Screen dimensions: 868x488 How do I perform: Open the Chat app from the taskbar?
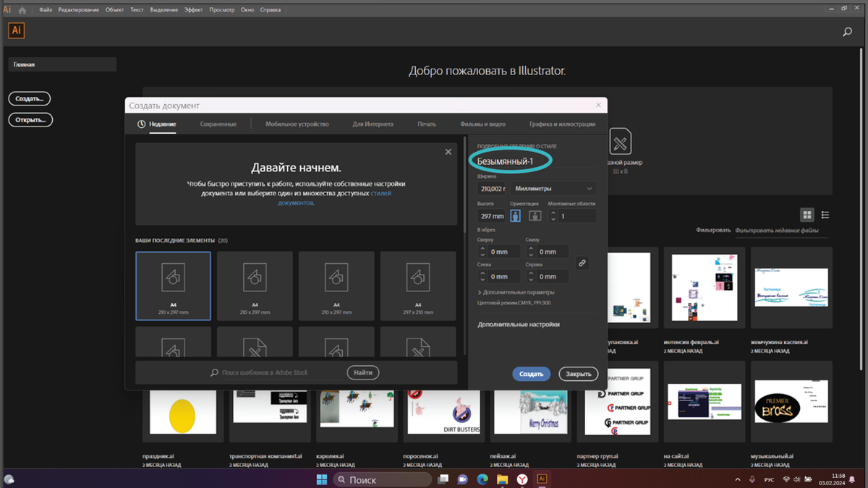click(463, 479)
